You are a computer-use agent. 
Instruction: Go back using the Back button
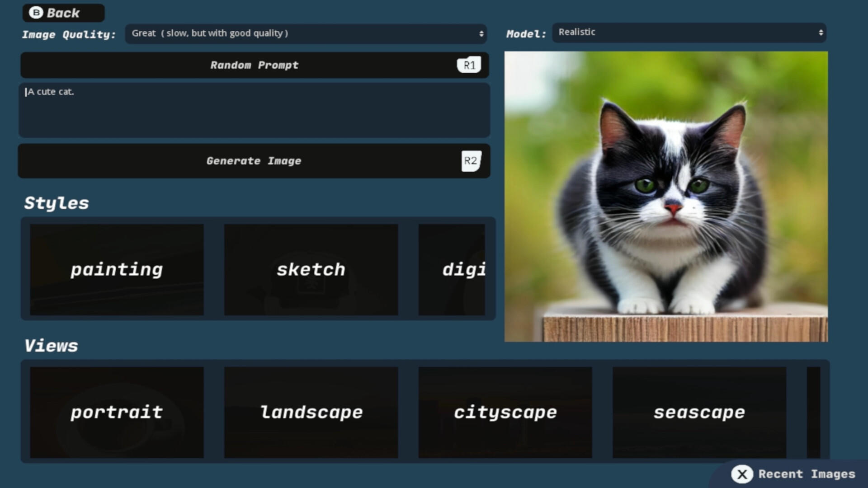click(63, 13)
